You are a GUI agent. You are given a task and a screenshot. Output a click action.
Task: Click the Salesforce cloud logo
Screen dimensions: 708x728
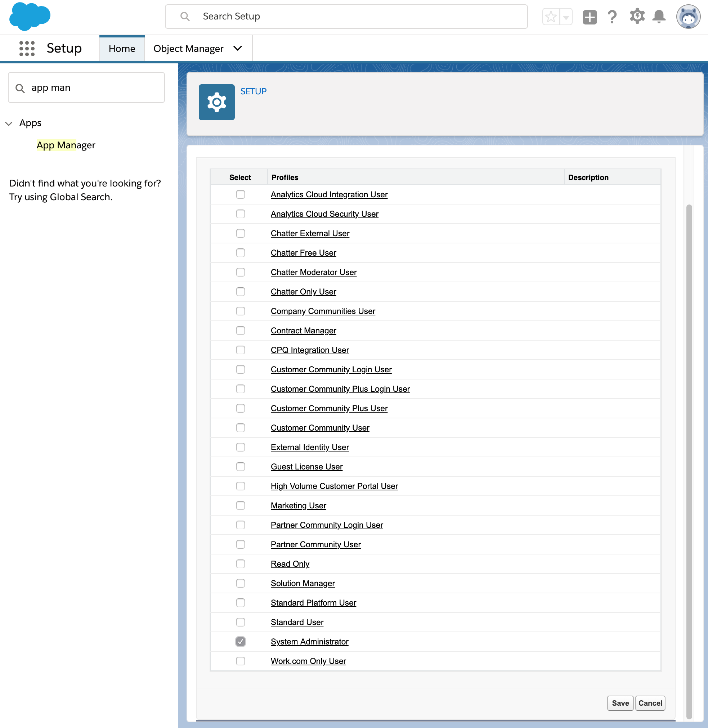coord(30,16)
